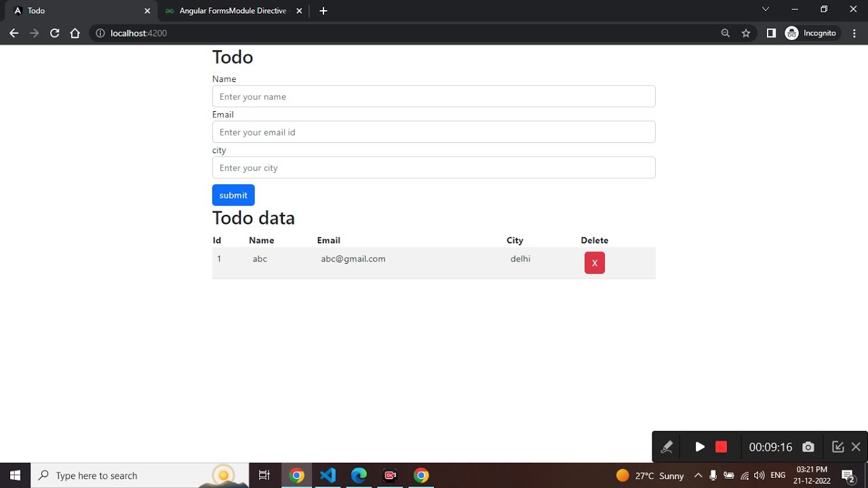This screenshot has width=868, height=488.
Task: Submit the todo form
Action: (x=233, y=195)
